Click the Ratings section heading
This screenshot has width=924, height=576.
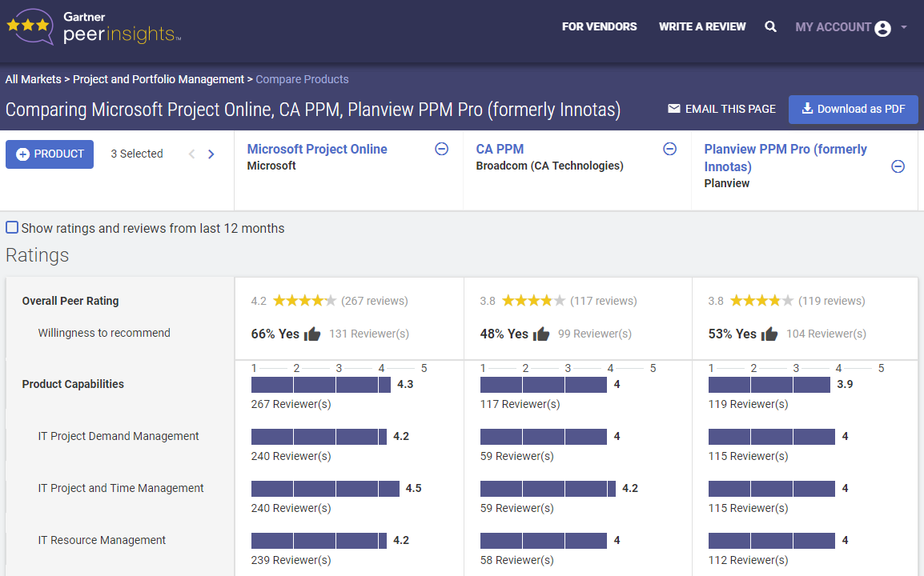[37, 255]
